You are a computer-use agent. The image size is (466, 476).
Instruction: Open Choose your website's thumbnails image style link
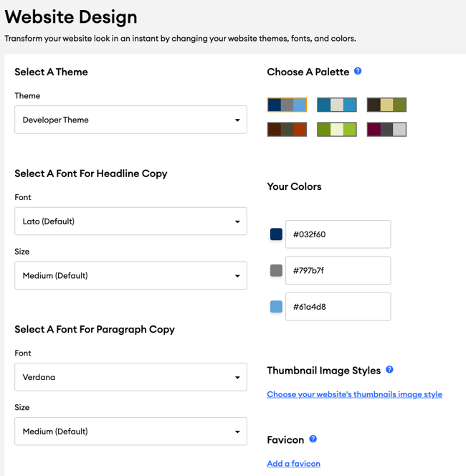pyautogui.click(x=355, y=394)
